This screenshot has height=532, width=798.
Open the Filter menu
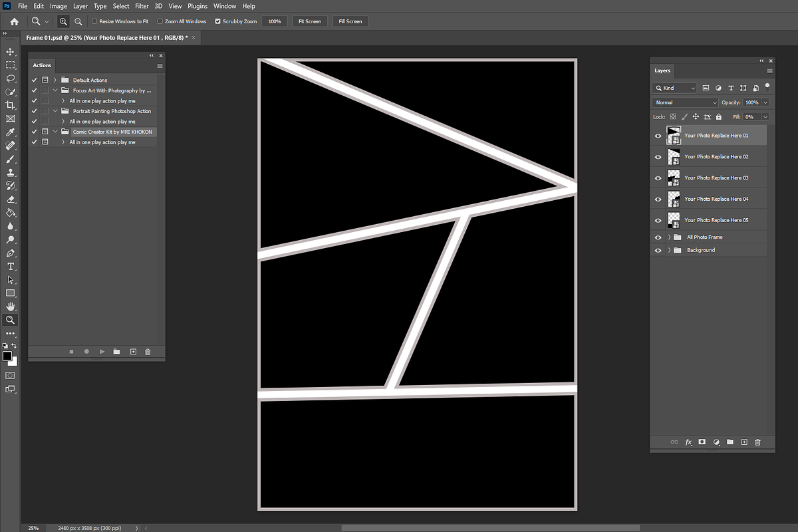(x=142, y=6)
